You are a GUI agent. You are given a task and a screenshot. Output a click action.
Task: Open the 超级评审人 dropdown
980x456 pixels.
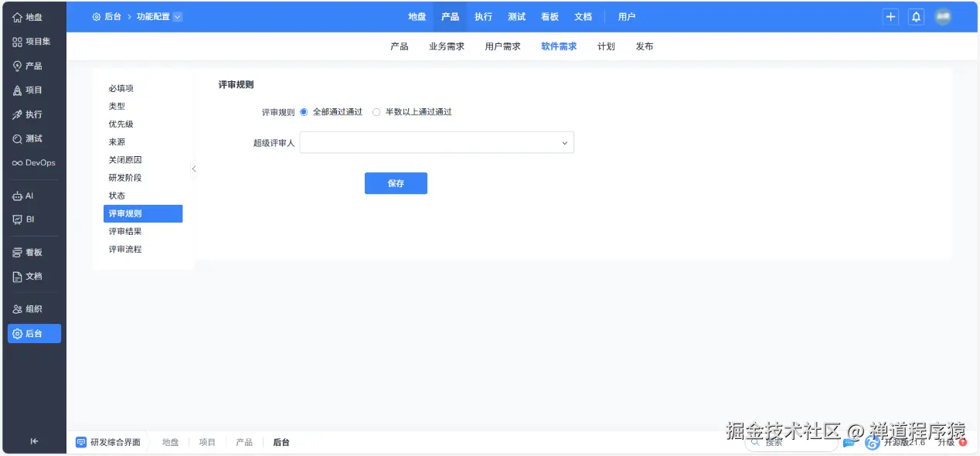pos(437,142)
